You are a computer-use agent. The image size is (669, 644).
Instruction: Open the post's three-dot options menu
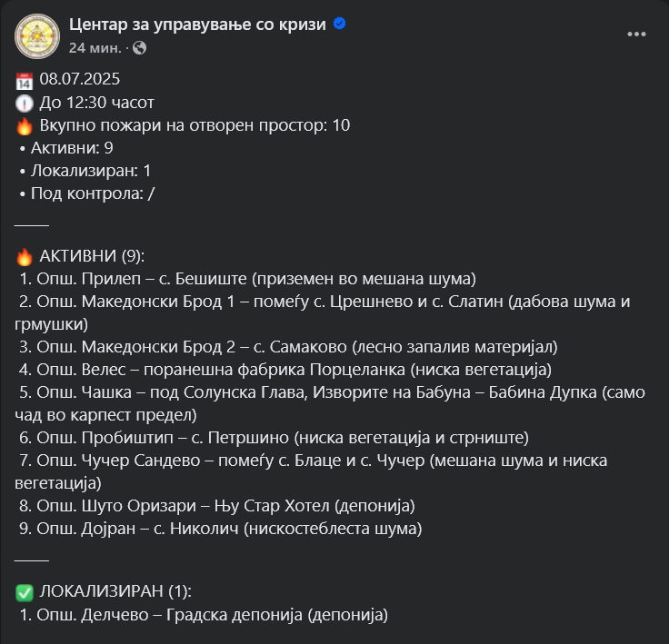(x=637, y=35)
